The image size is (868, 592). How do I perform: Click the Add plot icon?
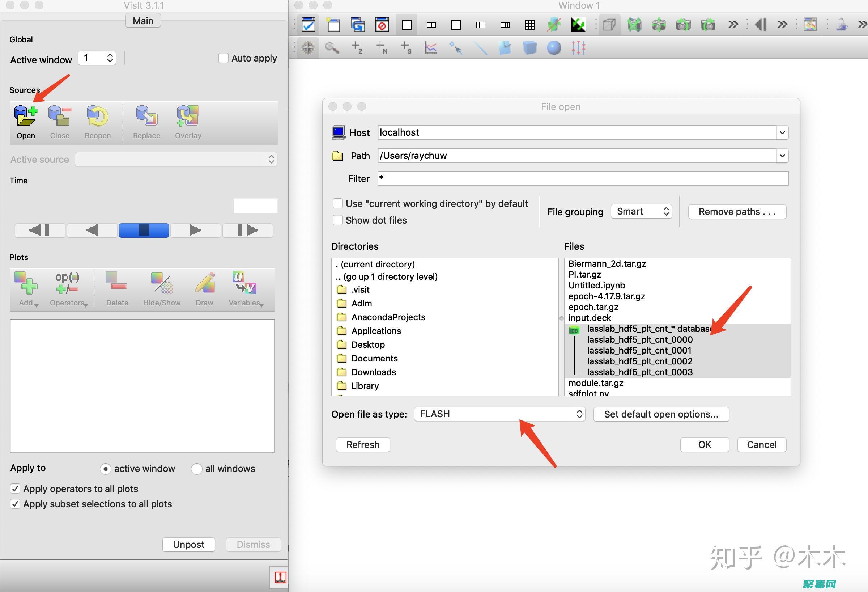click(25, 283)
